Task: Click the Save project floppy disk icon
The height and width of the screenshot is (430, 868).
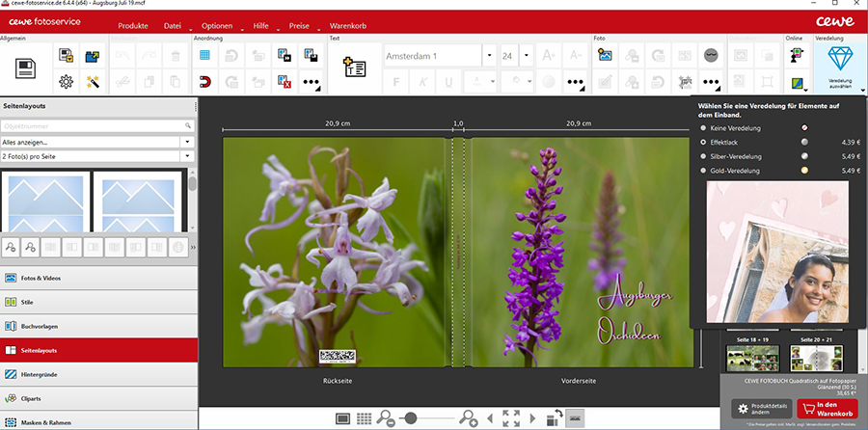Action: (26, 67)
